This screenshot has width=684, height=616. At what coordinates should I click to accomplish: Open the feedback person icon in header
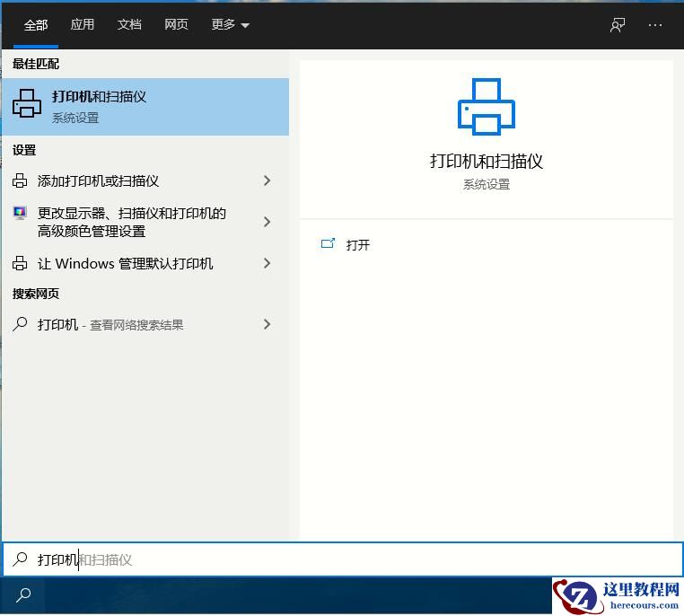[x=618, y=25]
